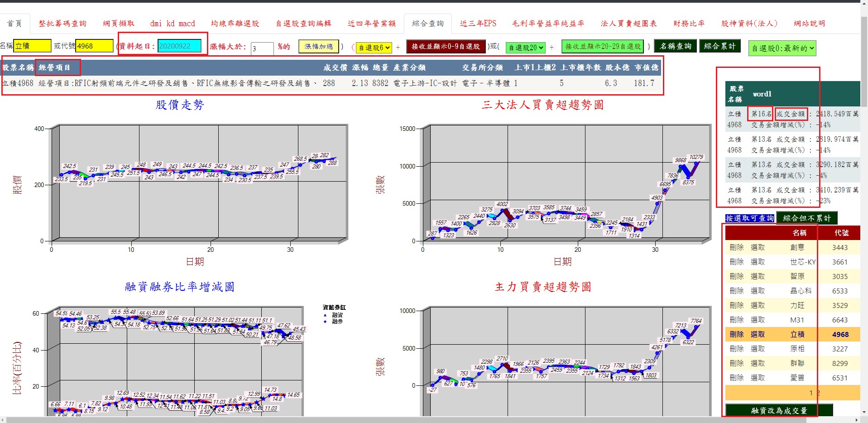Switch to the 整批籌碼查詢 tab
The height and width of the screenshot is (423, 868).
tap(62, 24)
